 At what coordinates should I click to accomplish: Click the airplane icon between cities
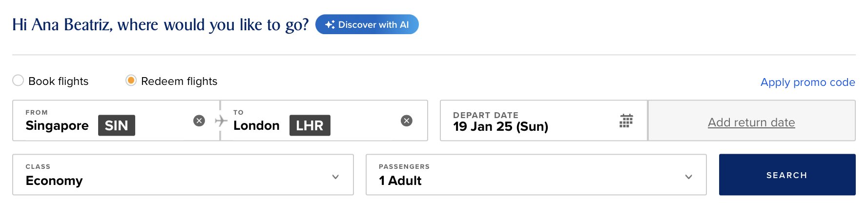(x=221, y=121)
